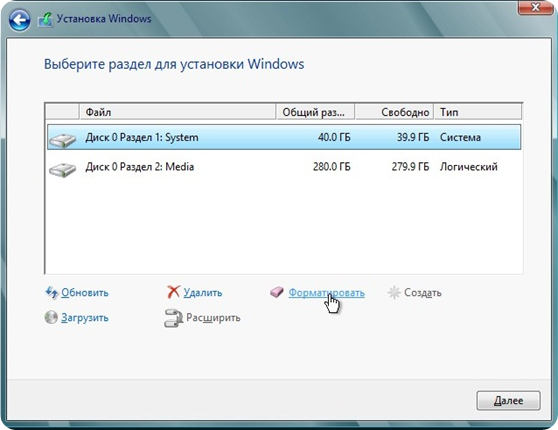This screenshot has width=558, height=430.
Task: Click the drive icon for Disk 0 Partition 1 System
Action: pyautogui.click(x=62, y=140)
